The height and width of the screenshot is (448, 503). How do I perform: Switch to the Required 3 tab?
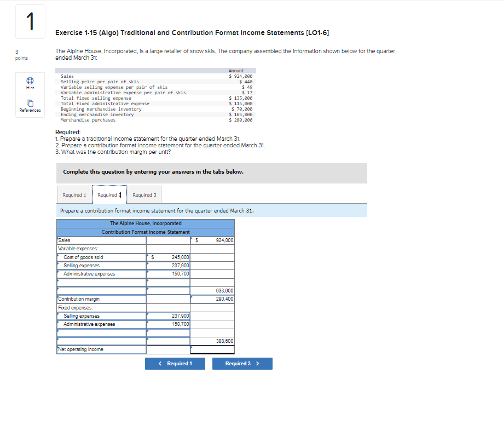[144, 194]
